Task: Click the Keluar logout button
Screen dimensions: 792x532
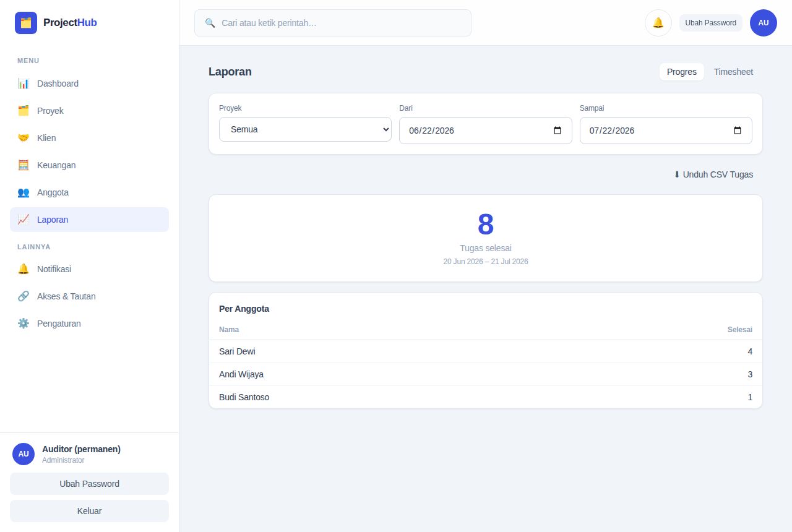Action: click(x=89, y=511)
